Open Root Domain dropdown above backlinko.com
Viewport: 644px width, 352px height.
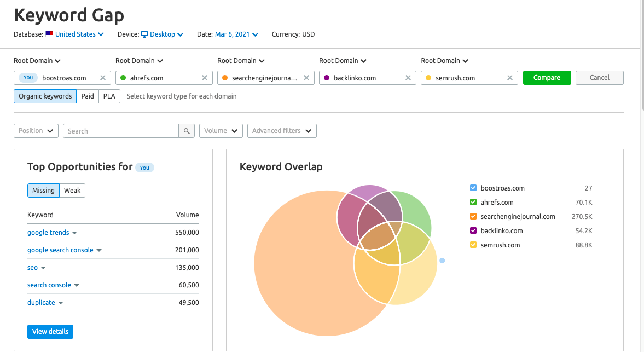[343, 61]
